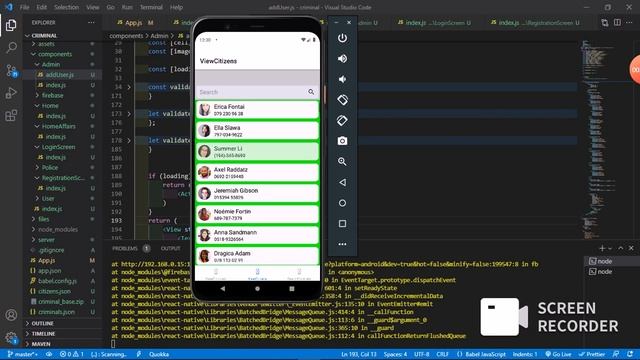Image resolution: width=640 pixels, height=360 pixels.
Task: Open the Manage gear icon
Action: 11,338
